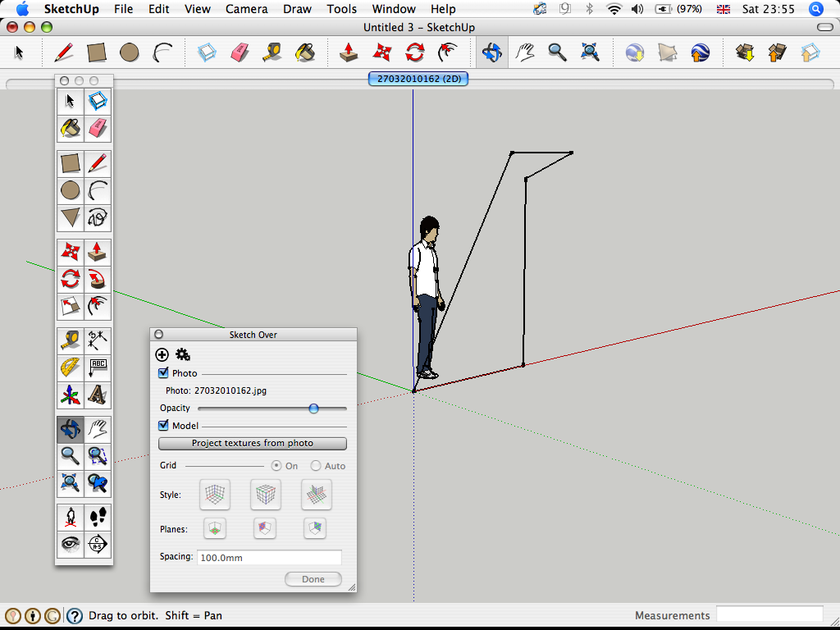
Task: Open the Instructor help question-mark icon
Action: pos(75,615)
